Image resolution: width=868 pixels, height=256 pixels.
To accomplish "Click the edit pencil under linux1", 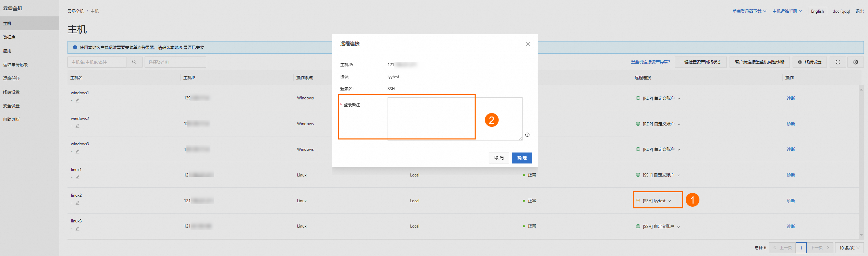I will [x=77, y=177].
